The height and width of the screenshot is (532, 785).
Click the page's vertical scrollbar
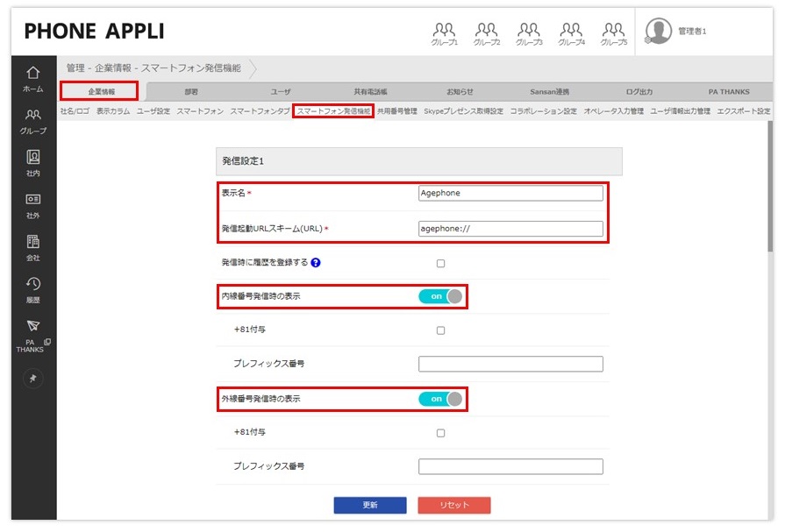(x=769, y=193)
